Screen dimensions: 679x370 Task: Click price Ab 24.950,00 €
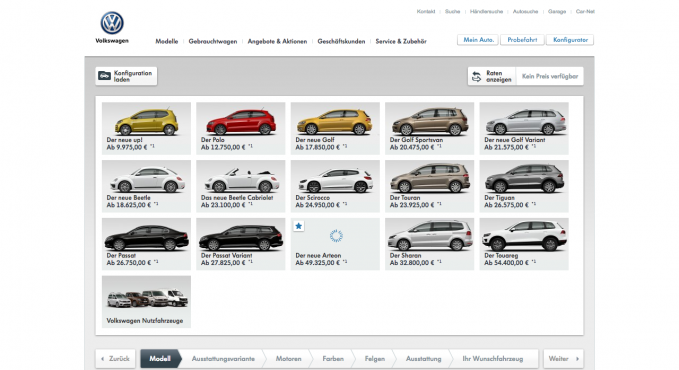[317, 205]
